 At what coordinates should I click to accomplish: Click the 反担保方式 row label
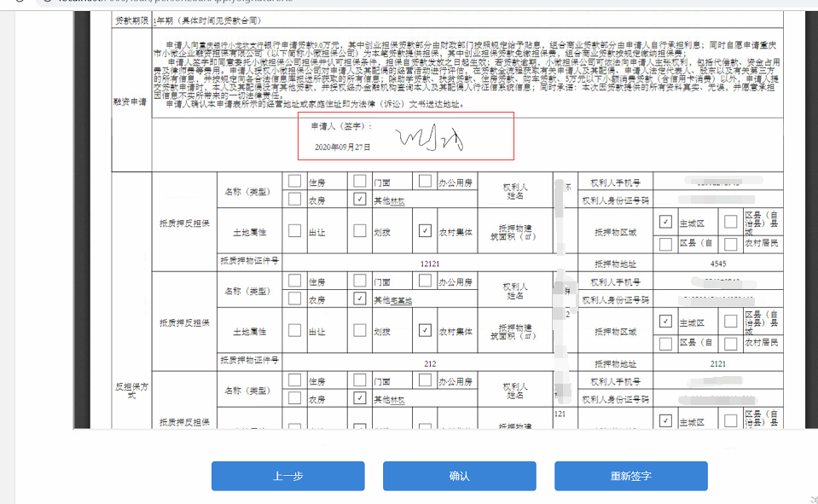[131, 391]
